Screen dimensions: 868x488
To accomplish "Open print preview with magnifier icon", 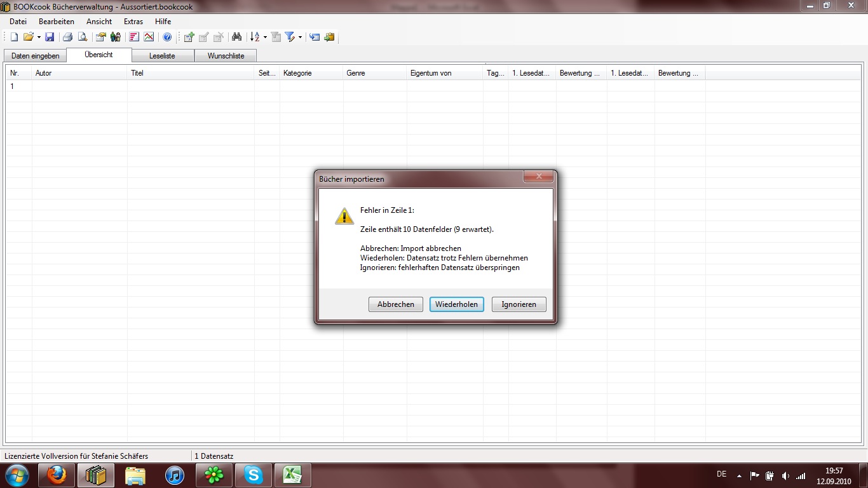I will coord(82,37).
